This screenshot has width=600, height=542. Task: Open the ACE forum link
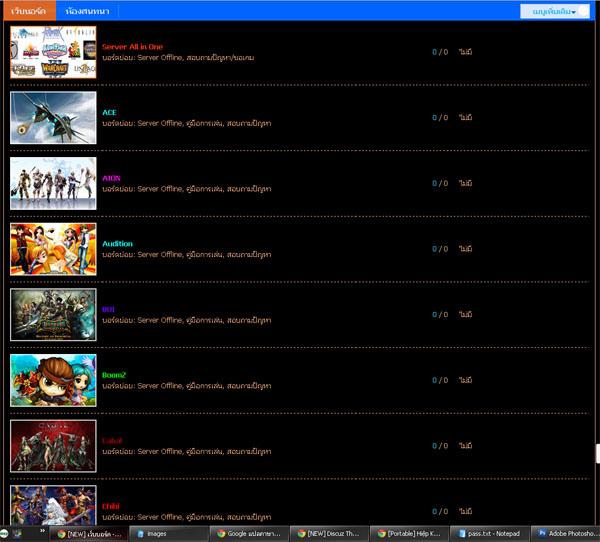[109, 113]
